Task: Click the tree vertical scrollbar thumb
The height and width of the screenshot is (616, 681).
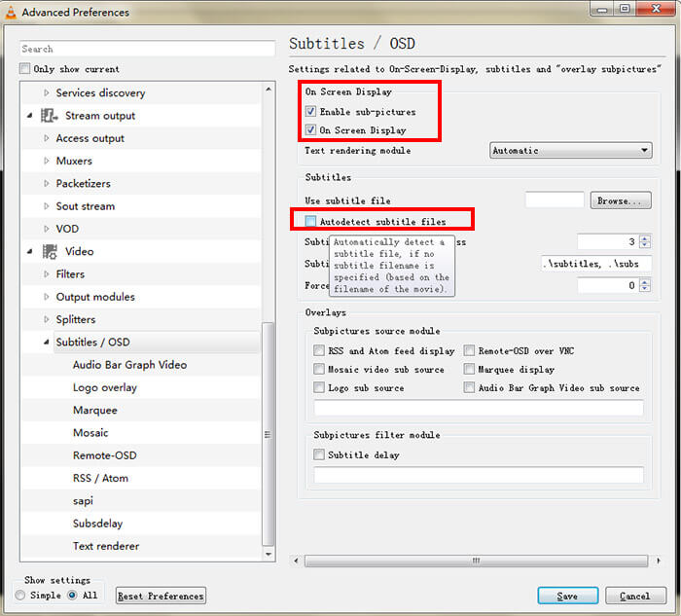Action: 269,434
